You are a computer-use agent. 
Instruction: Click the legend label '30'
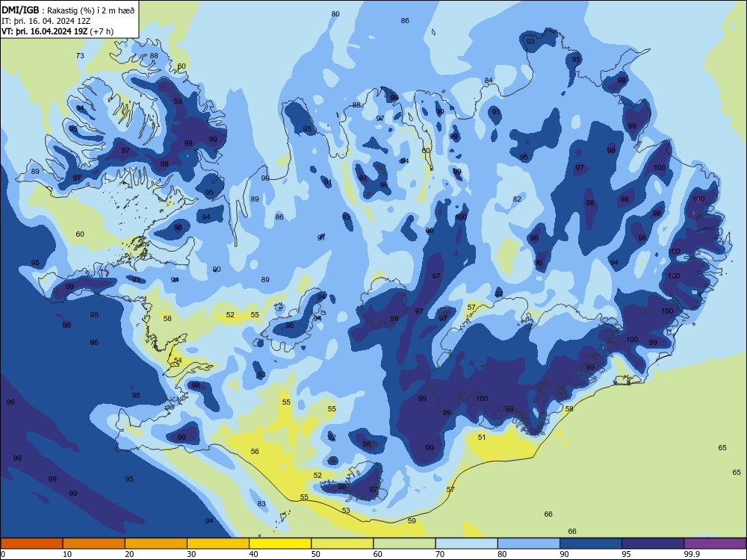click(x=191, y=554)
